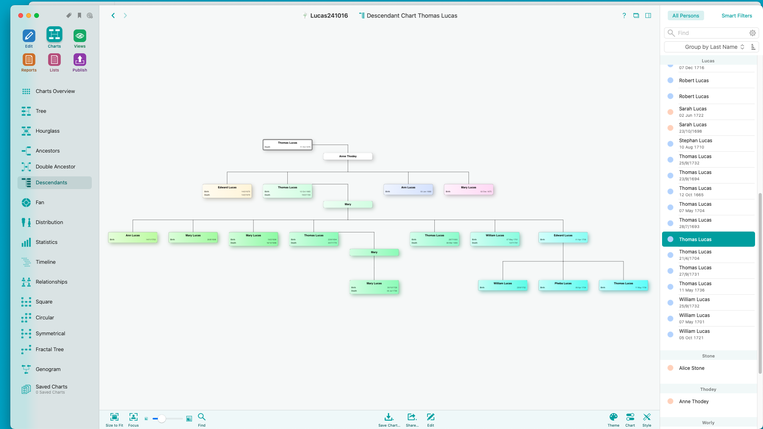
Task: Select Statistics in sidebar
Action: pyautogui.click(x=54, y=242)
